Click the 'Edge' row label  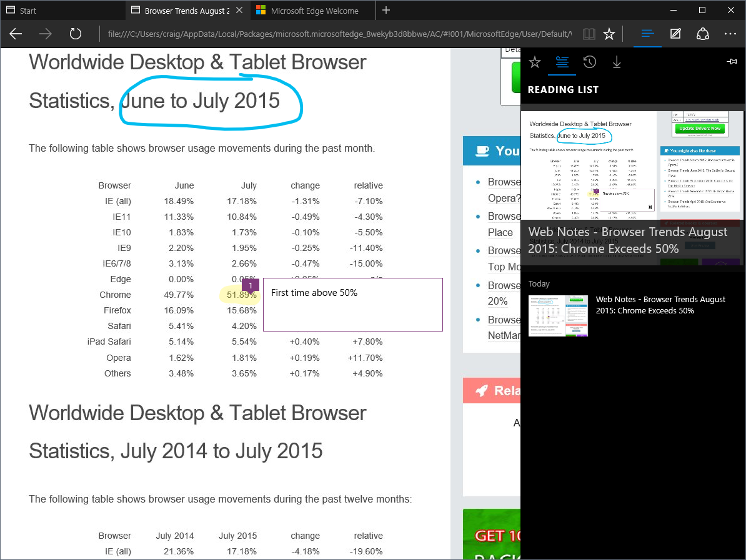[x=121, y=279]
